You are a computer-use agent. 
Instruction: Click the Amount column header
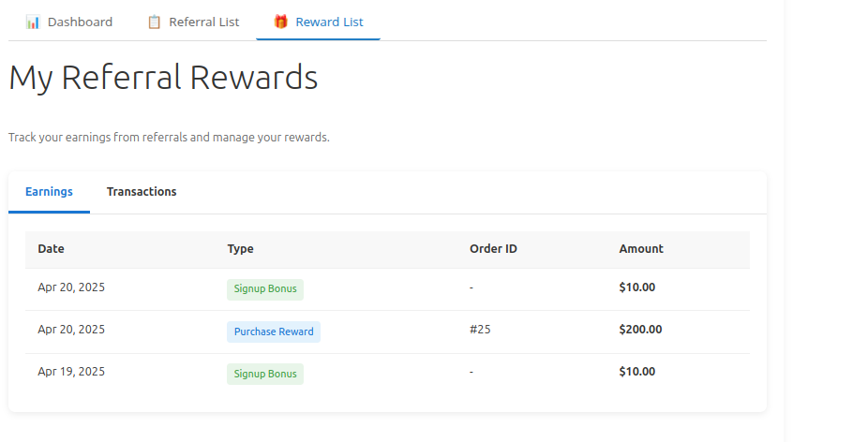coord(641,249)
